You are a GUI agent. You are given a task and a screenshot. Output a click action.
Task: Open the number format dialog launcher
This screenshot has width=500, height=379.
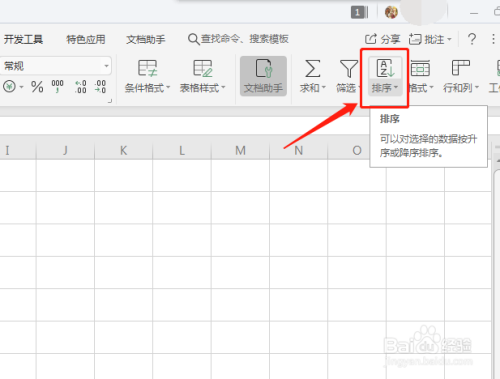tap(110, 101)
